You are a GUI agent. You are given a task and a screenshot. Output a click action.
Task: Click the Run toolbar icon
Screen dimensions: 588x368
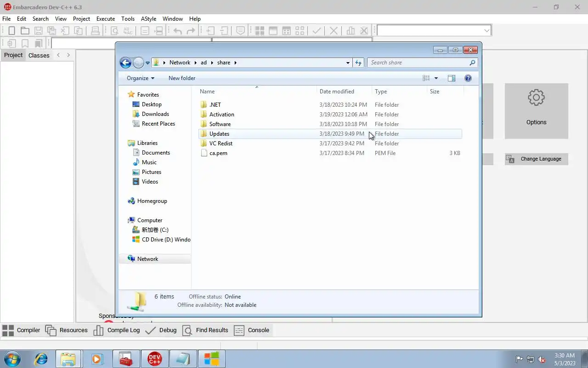[273, 31]
